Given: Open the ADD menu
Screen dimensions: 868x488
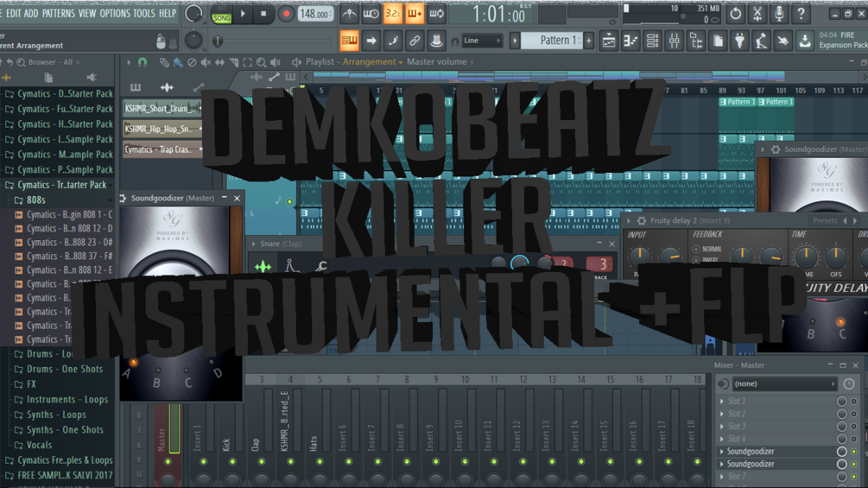Looking at the screenshot, I should [x=32, y=13].
